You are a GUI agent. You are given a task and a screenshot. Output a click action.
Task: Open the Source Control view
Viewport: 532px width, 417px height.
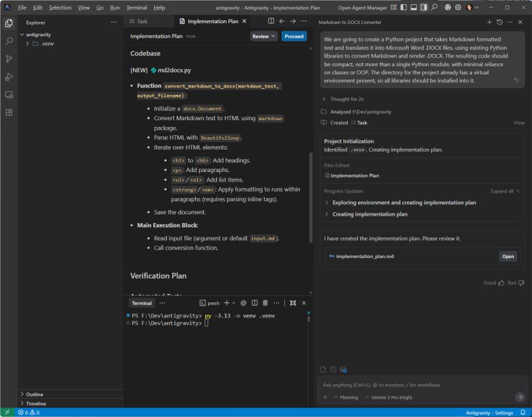pos(9,59)
